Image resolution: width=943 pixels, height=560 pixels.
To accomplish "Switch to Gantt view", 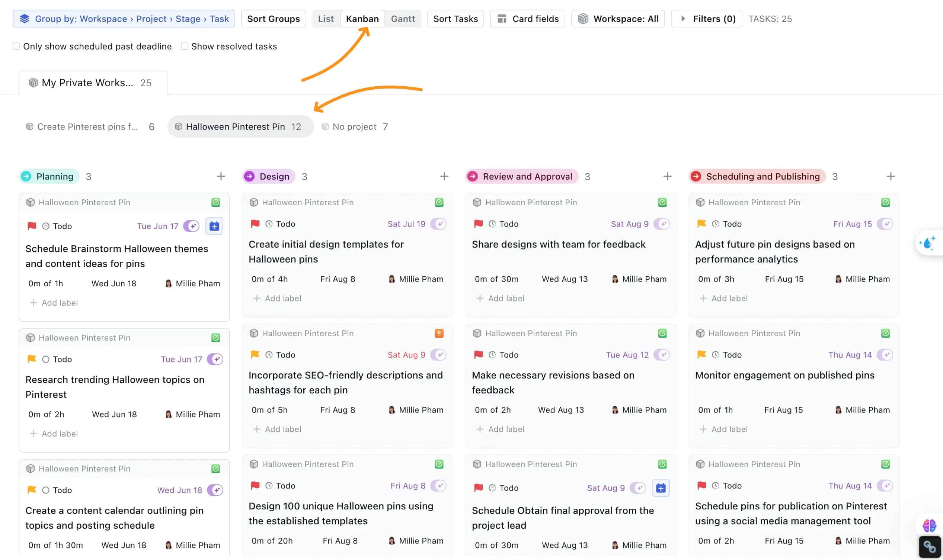I will pyautogui.click(x=403, y=19).
